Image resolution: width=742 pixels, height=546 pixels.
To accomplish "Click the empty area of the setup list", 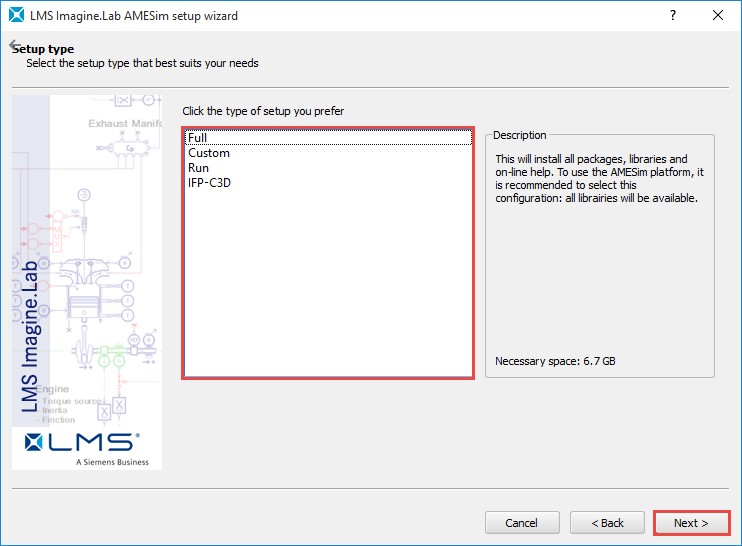I will click(328, 290).
